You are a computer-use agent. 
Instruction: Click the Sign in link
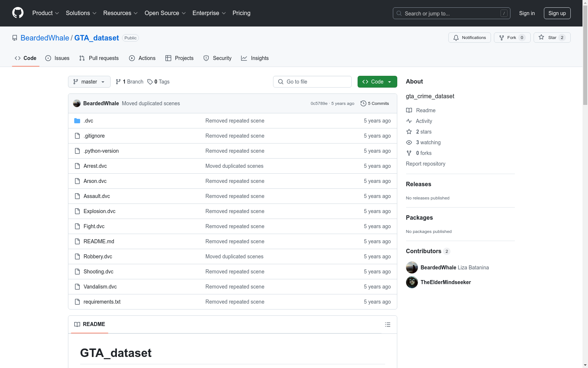(x=527, y=13)
